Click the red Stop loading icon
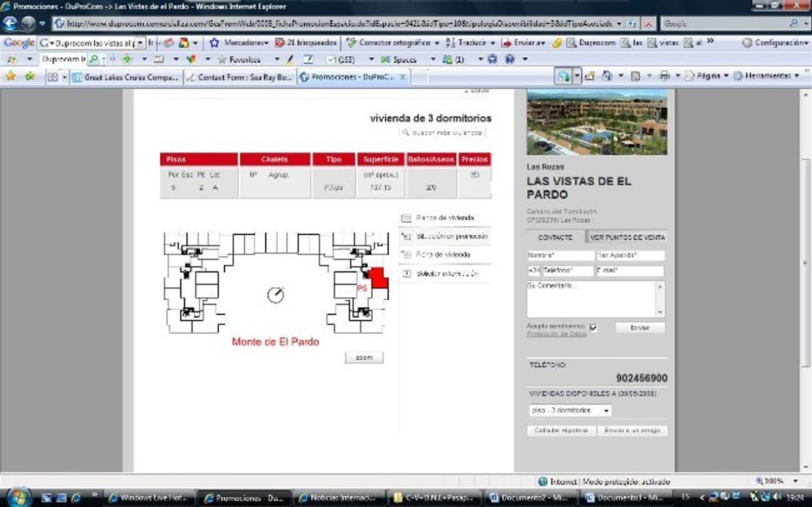 648,24
